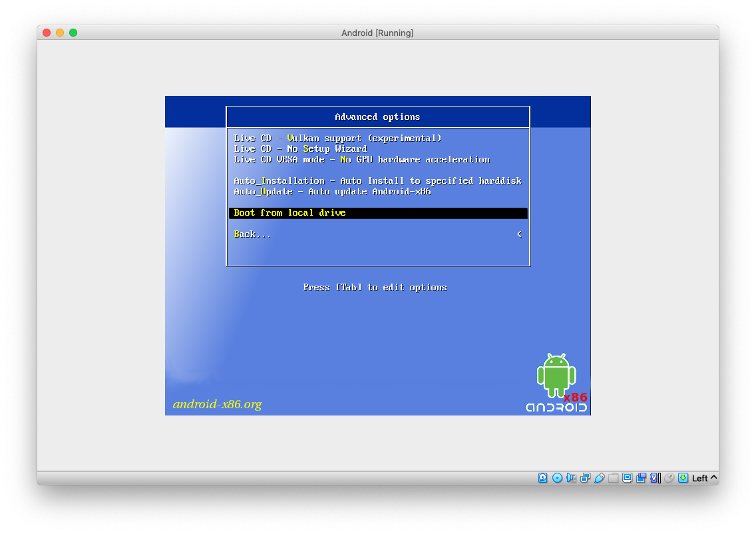This screenshot has height=534, width=756.
Task: Select Auto_Installation to specified harddisk entry
Action: 377,181
